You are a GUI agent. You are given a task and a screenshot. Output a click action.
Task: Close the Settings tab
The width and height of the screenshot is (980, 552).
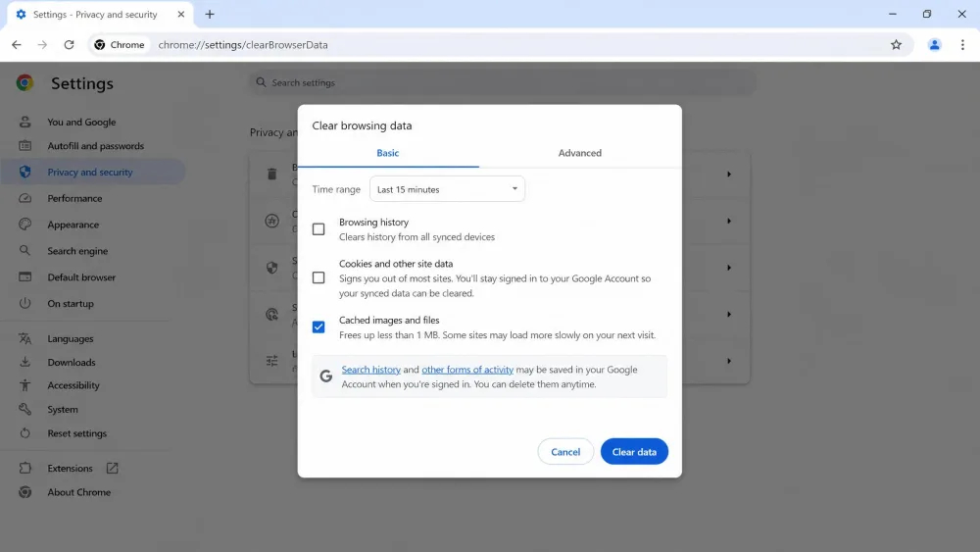[x=180, y=14]
